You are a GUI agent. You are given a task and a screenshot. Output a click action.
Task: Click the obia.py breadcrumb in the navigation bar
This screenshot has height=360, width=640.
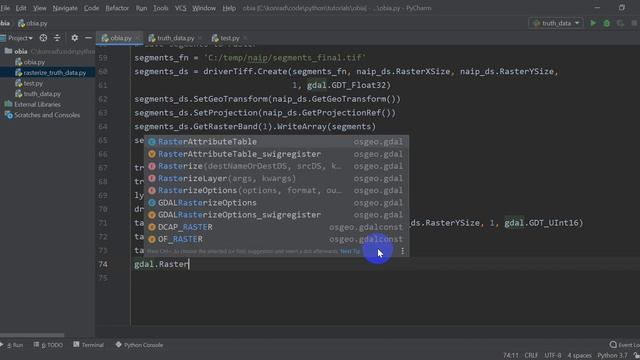(x=33, y=23)
